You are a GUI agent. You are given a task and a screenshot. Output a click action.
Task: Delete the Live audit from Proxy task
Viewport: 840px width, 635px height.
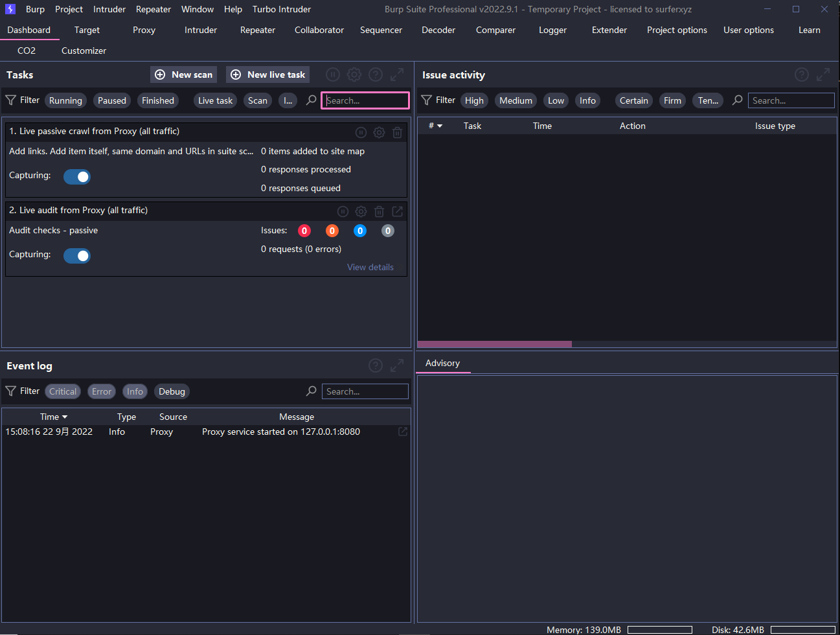pos(380,211)
